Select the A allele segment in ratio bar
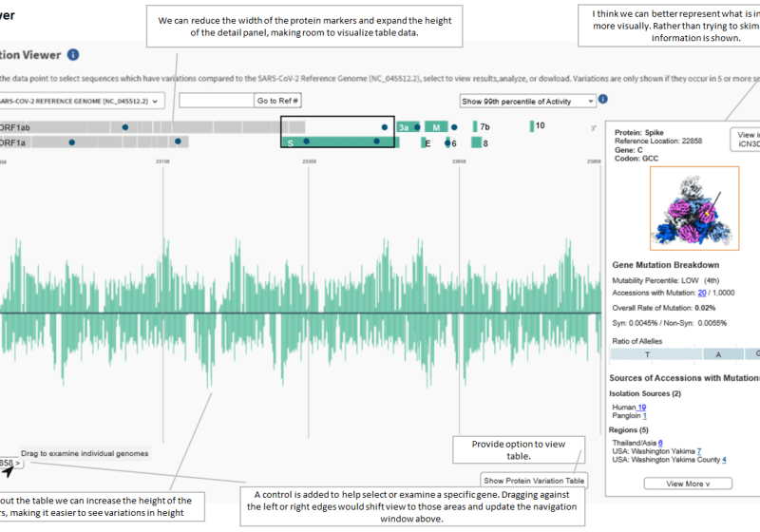This screenshot has width=760, height=532. pyautogui.click(x=723, y=354)
